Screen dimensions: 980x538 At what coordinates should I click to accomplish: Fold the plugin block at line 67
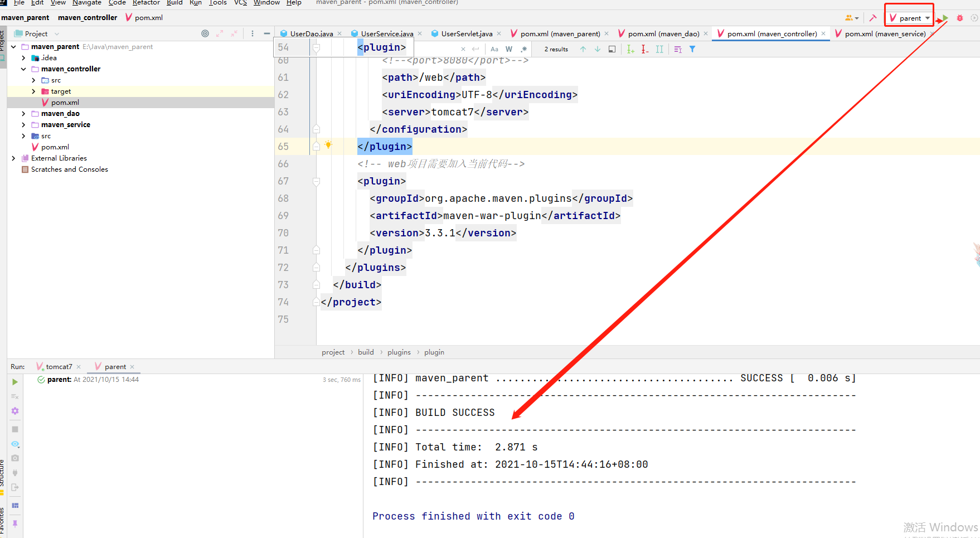click(x=316, y=181)
